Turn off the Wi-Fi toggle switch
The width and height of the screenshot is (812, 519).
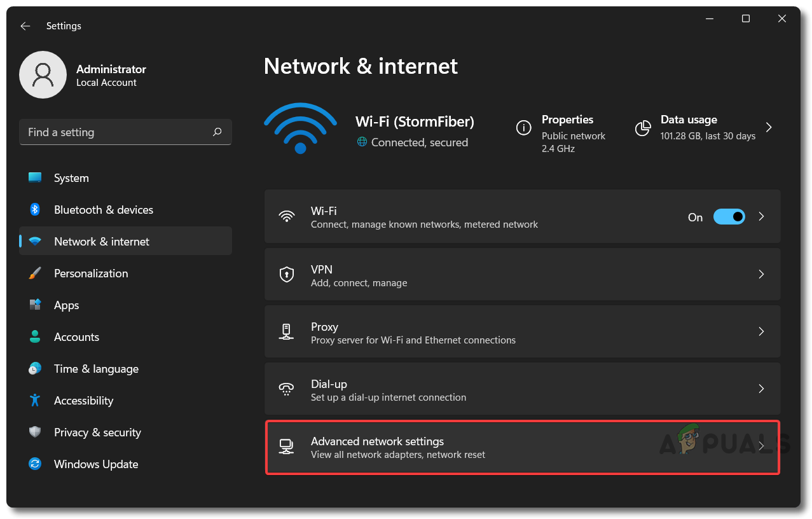[729, 217]
